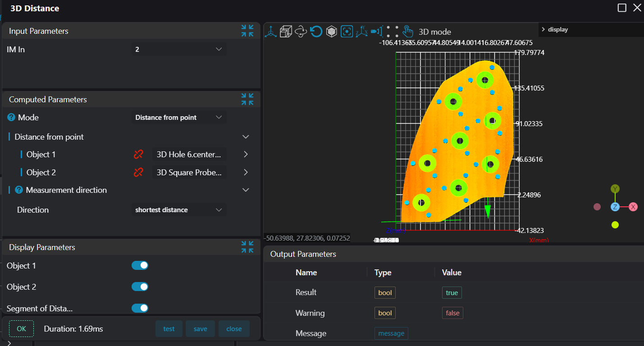Disable the Segment of Distance switch
The height and width of the screenshot is (346, 644).
point(140,308)
